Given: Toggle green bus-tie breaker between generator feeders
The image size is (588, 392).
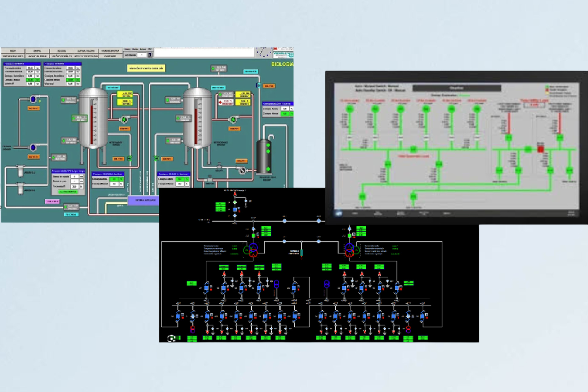Looking at the screenshot, I should (413, 149).
